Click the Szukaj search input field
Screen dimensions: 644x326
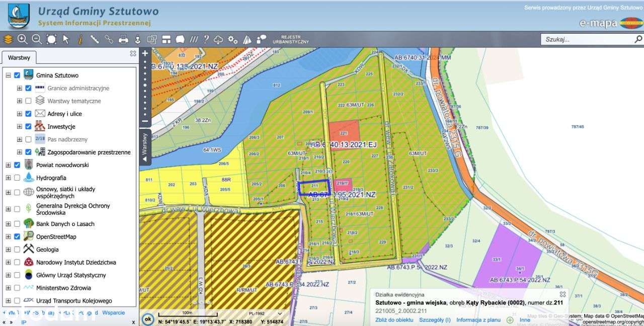(587, 39)
